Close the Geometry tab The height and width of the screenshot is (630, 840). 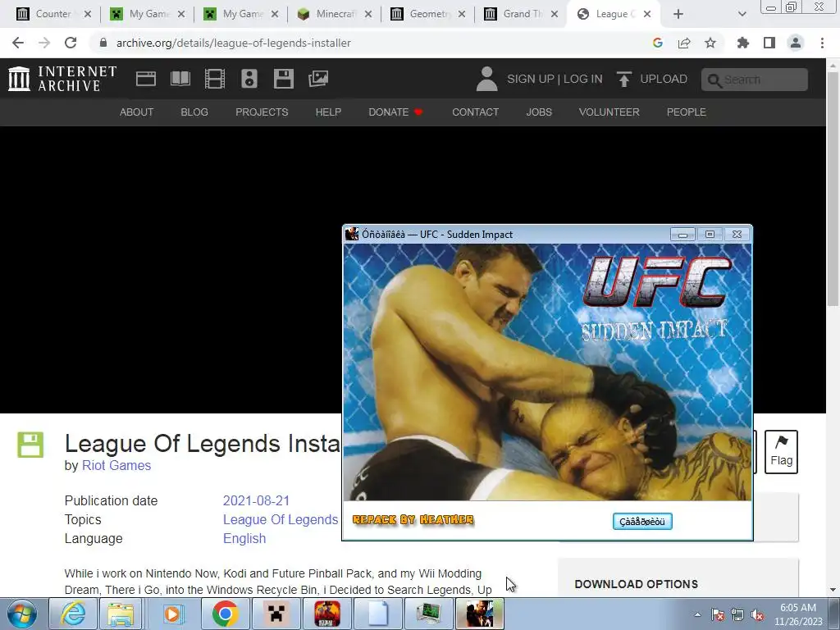pos(462,14)
